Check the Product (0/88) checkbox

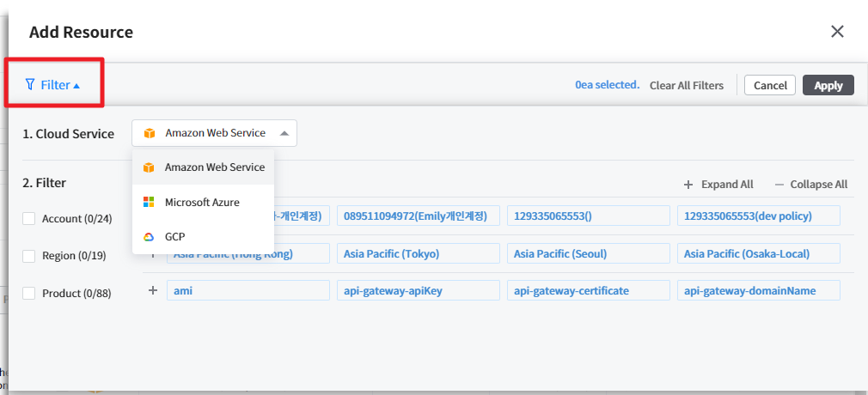(29, 294)
